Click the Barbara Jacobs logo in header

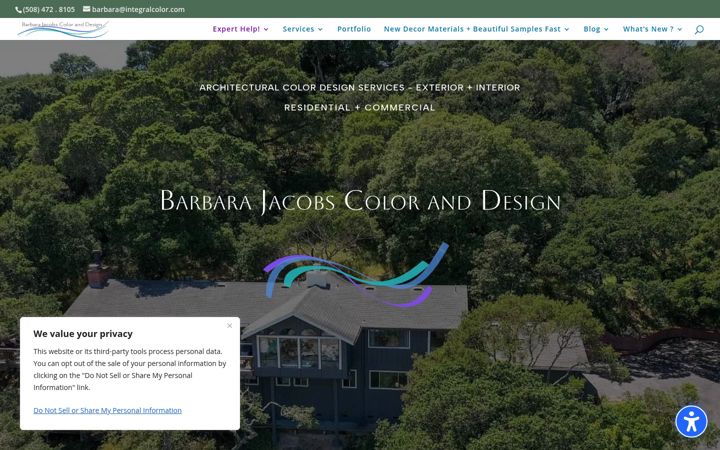tap(63, 29)
